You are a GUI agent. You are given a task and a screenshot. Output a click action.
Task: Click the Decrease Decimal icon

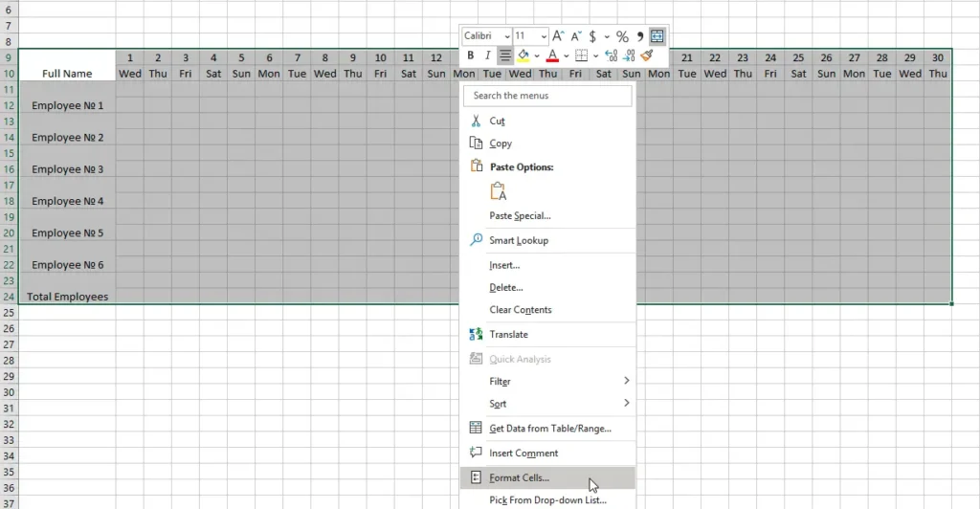[x=630, y=55]
